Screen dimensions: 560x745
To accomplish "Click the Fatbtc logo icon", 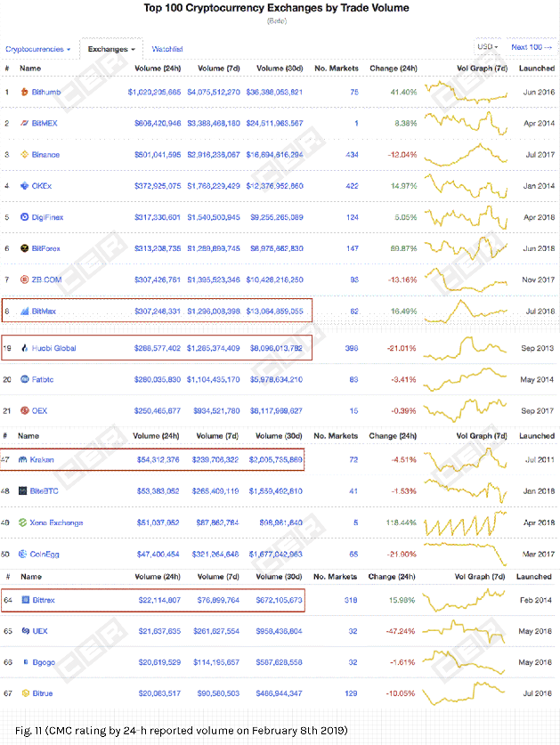I will click(24, 379).
